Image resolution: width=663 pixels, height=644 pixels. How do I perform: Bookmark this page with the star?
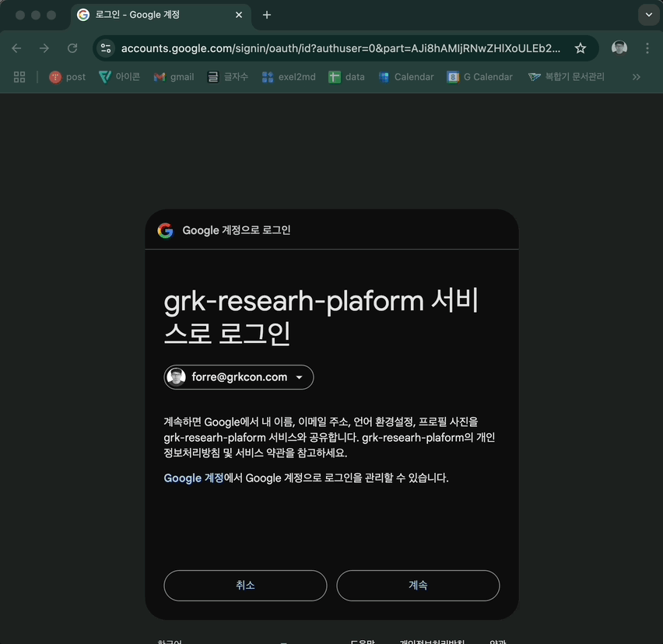[581, 48]
